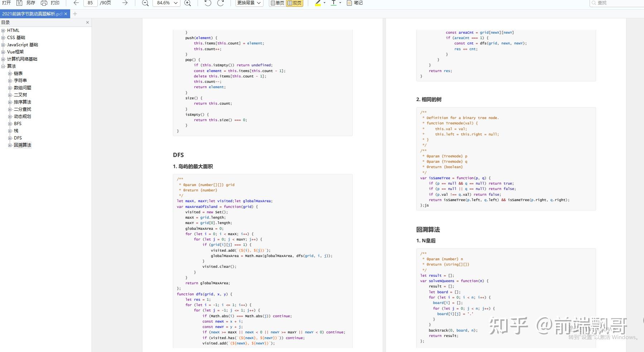This screenshot has height=352, width=644.
Task: Expand the JavaScript 基础 tree node
Action: (3, 45)
